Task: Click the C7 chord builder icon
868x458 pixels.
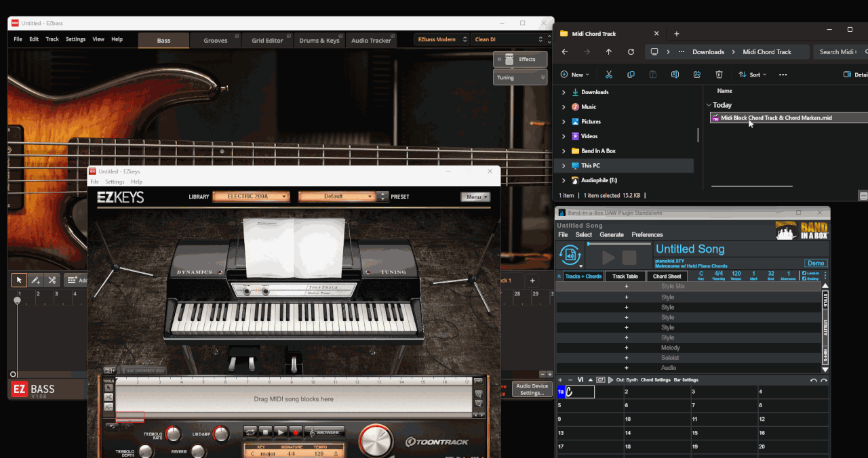Action: [601, 380]
